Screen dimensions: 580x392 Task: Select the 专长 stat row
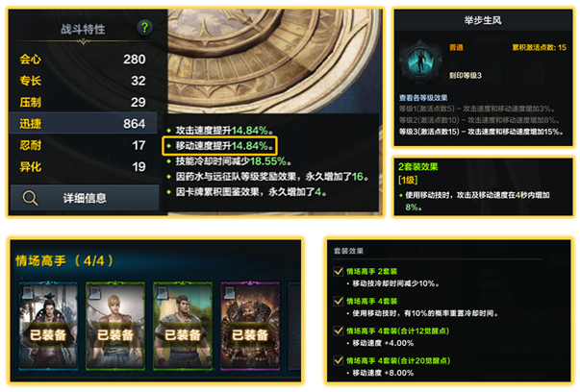click(x=84, y=81)
